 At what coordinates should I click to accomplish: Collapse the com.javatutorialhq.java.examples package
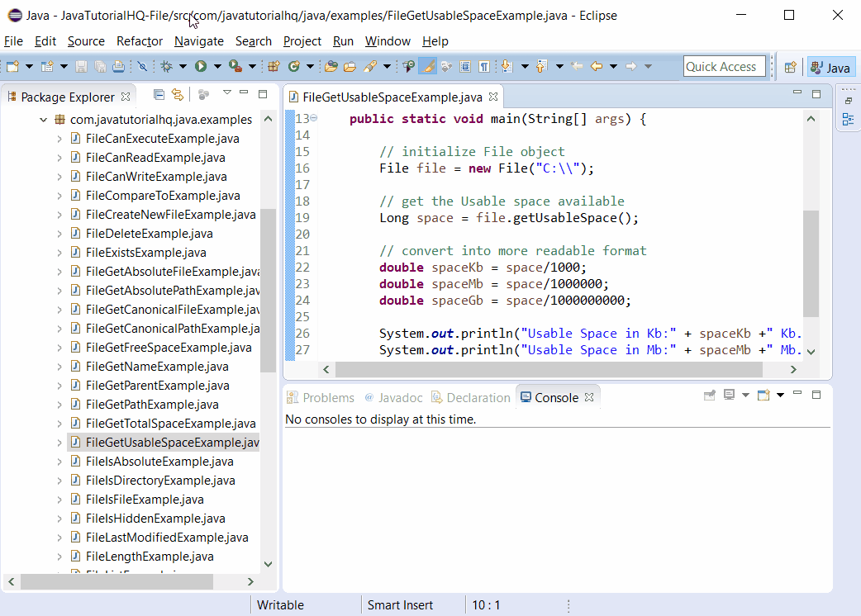point(44,120)
